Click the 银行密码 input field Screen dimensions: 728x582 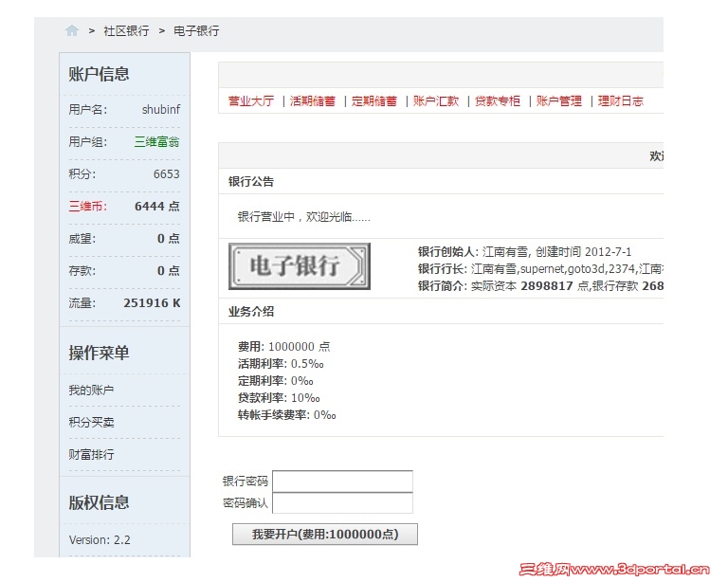pos(342,482)
